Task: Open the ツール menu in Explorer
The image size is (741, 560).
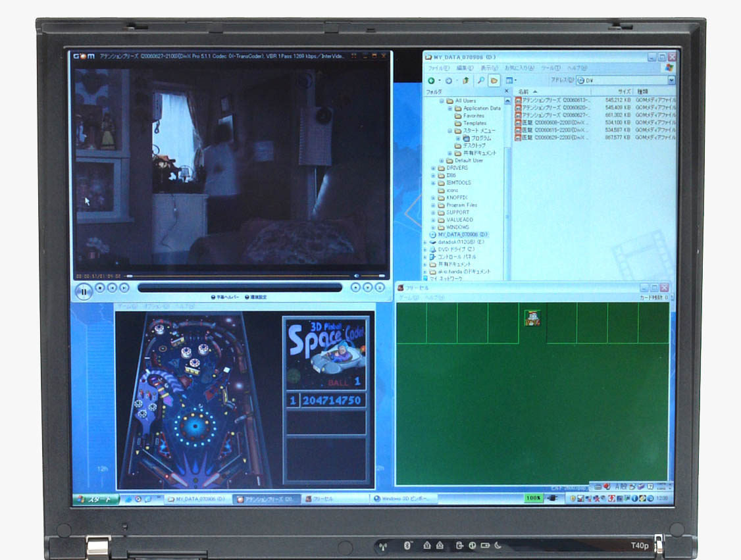Action: (549, 68)
